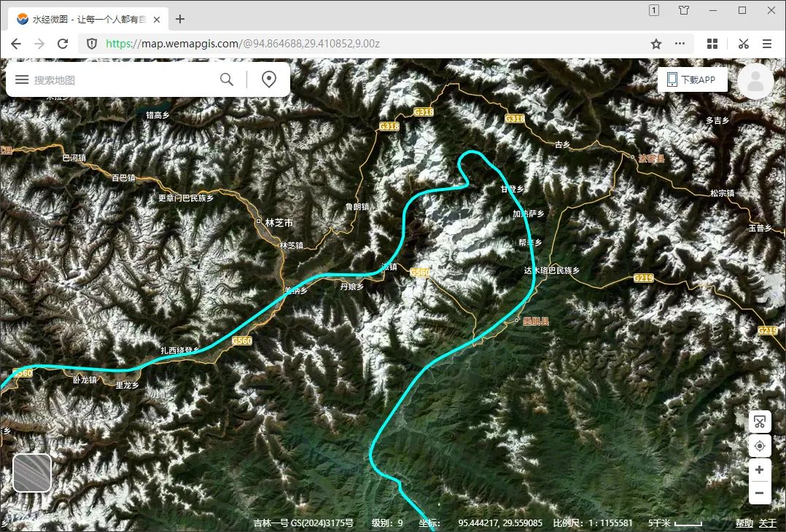The height and width of the screenshot is (532, 786).
Task: Click the 鲁朗镇 town label
Action: (357, 206)
